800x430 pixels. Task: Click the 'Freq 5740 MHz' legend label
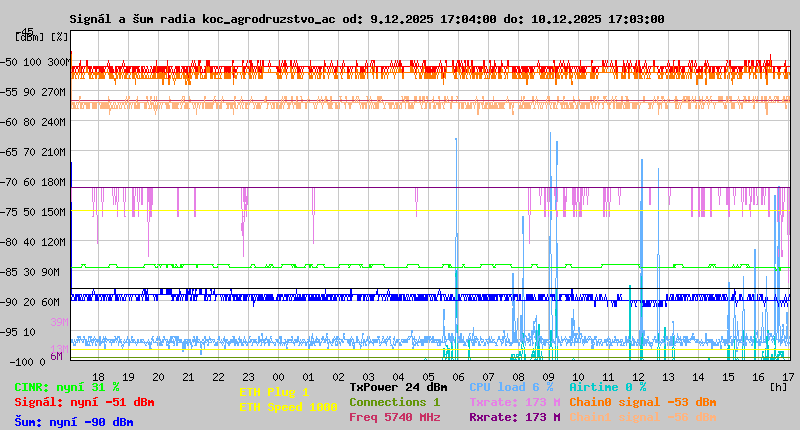[394, 417]
